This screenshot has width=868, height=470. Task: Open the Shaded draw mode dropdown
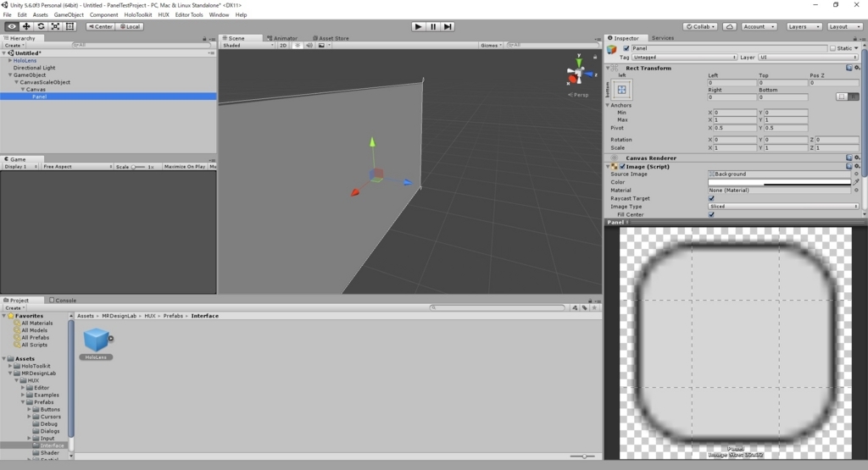248,46
